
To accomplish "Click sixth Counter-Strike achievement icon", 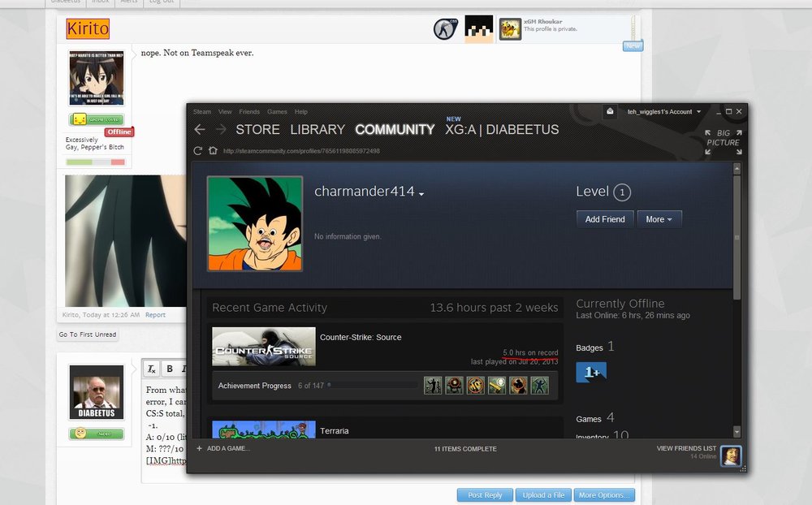I will [x=539, y=386].
